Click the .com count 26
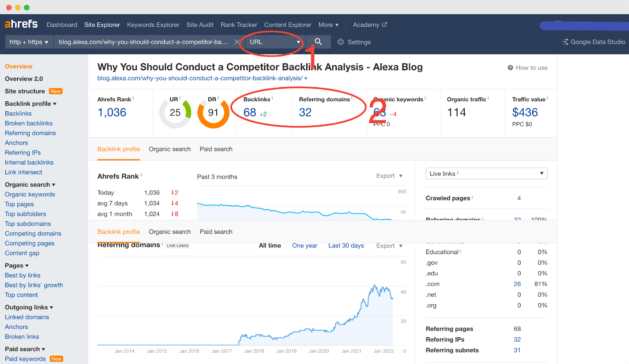The width and height of the screenshot is (629, 364). 517,284
